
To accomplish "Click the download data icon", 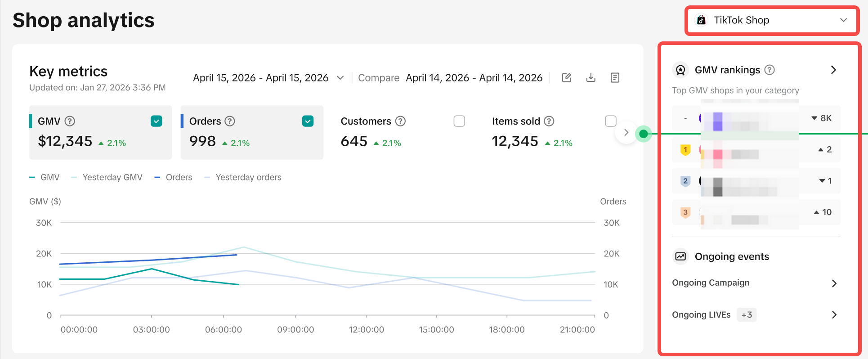I will coord(591,78).
